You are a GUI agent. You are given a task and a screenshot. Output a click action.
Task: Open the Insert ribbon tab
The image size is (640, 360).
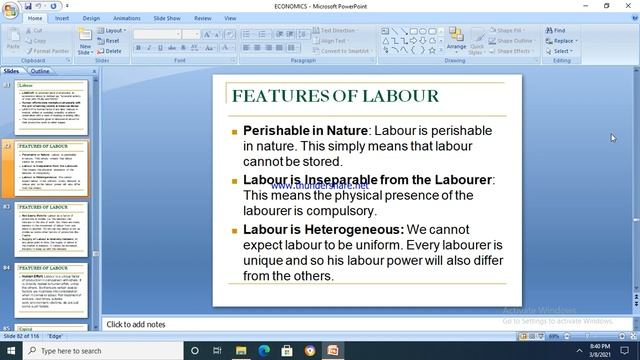click(62, 18)
